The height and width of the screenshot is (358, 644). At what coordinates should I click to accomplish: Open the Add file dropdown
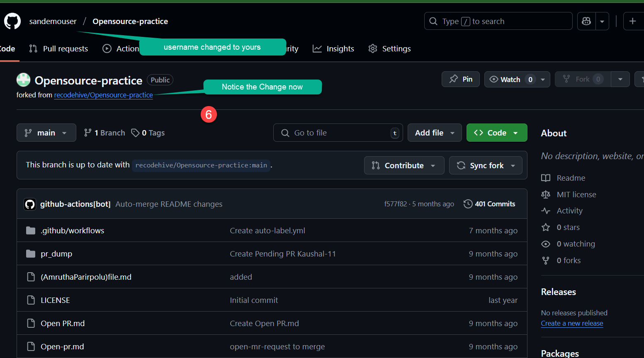tap(435, 133)
